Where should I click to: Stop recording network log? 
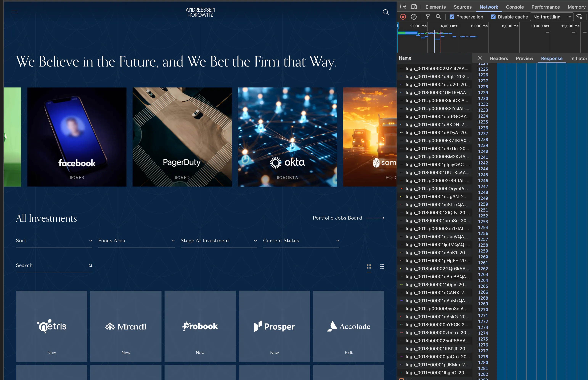[403, 17]
